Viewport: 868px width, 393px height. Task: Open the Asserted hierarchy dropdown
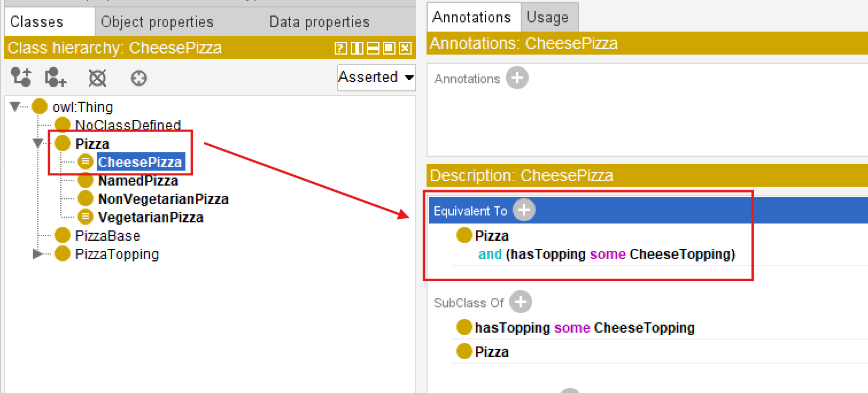pyautogui.click(x=376, y=77)
